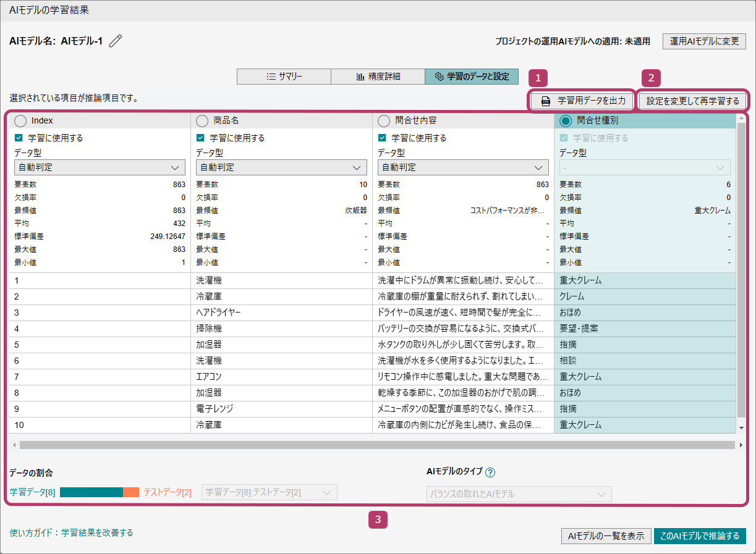This screenshot has width=756, height=554.
Task: Click the vertical scrollbar down arrow
Action: pyautogui.click(x=742, y=427)
